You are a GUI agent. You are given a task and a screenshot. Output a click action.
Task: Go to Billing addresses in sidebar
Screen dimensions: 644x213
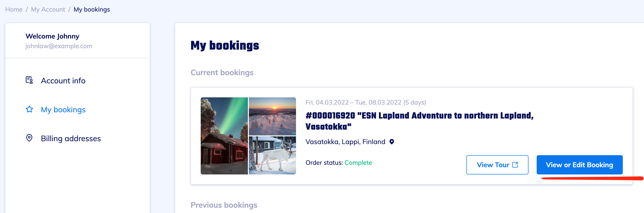coord(71,138)
